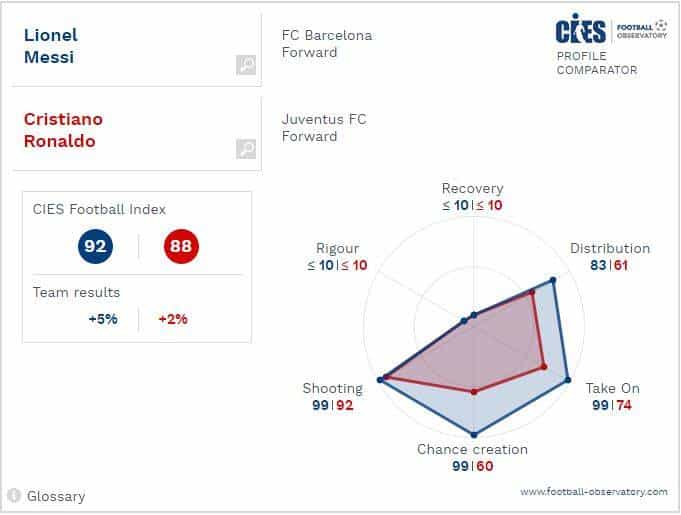The image size is (681, 515).
Task: Click the search icon beside Cristiano Ronaldo
Action: (x=246, y=149)
